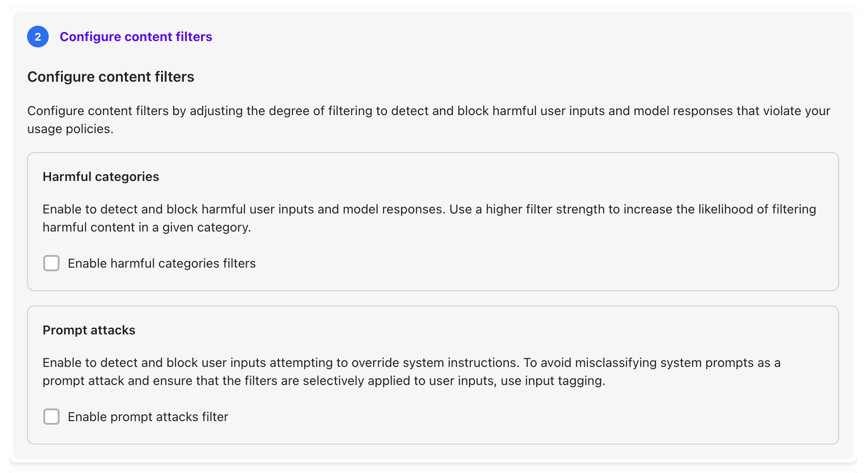Click the "Enable prompt attacks filter" label text

tap(148, 417)
